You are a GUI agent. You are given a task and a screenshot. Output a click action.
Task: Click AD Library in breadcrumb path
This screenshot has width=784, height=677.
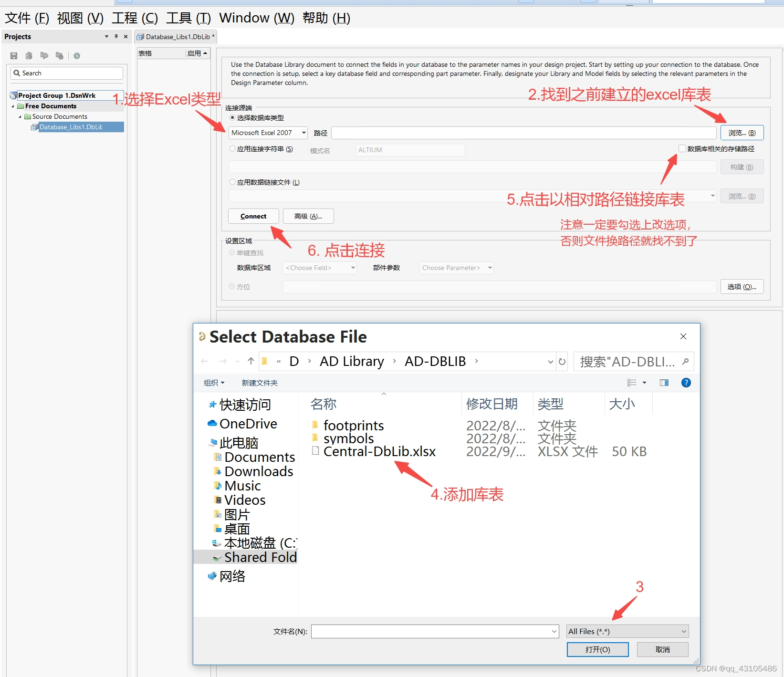click(352, 361)
